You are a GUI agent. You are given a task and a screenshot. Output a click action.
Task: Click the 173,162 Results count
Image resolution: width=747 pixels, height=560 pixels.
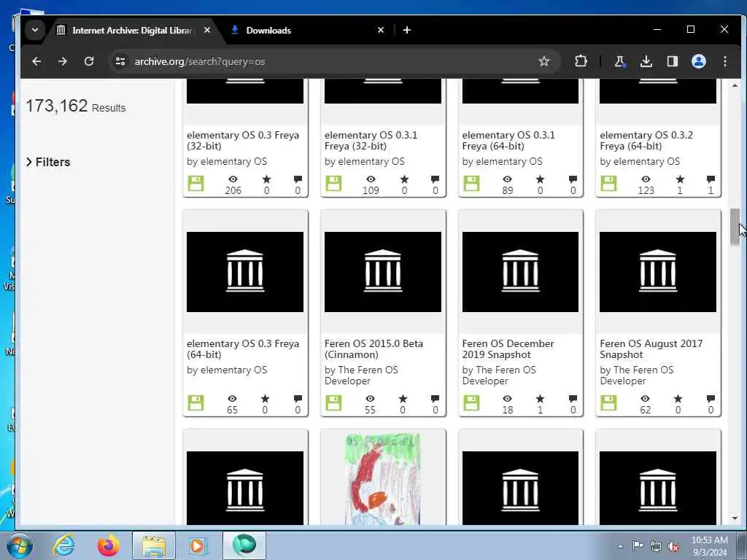pyautogui.click(x=75, y=106)
